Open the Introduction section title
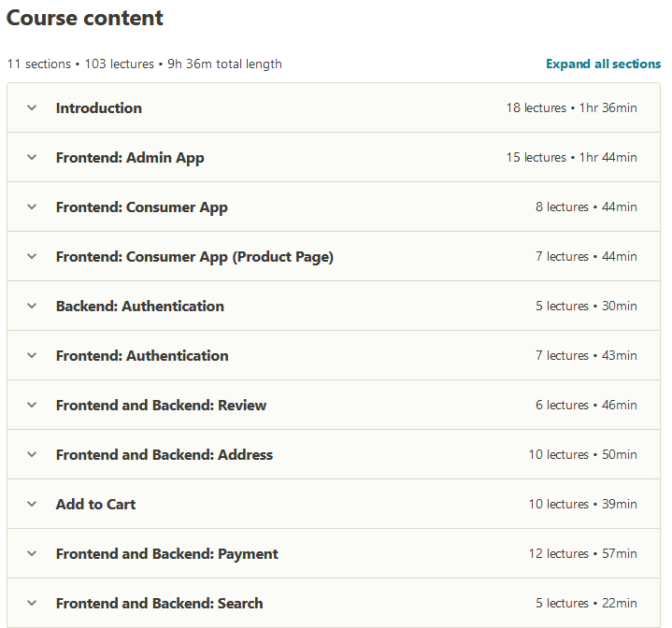The image size is (672, 628). pos(99,108)
